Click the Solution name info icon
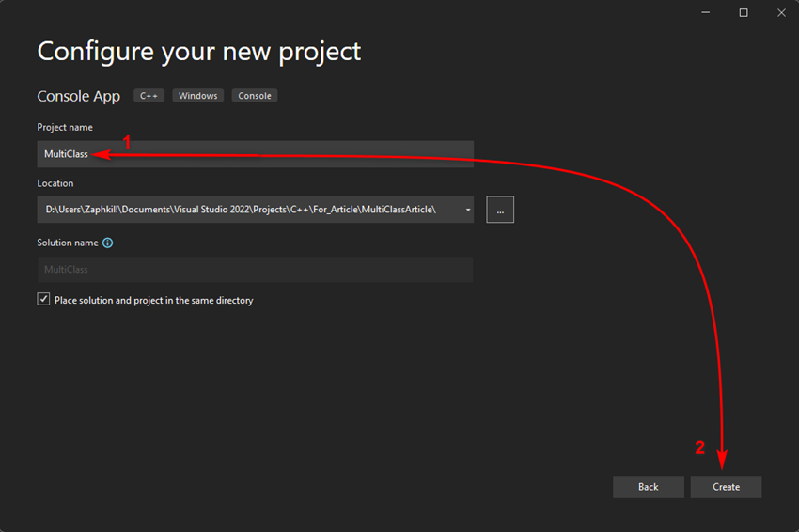Screen dimensions: 799x532 pos(107,243)
